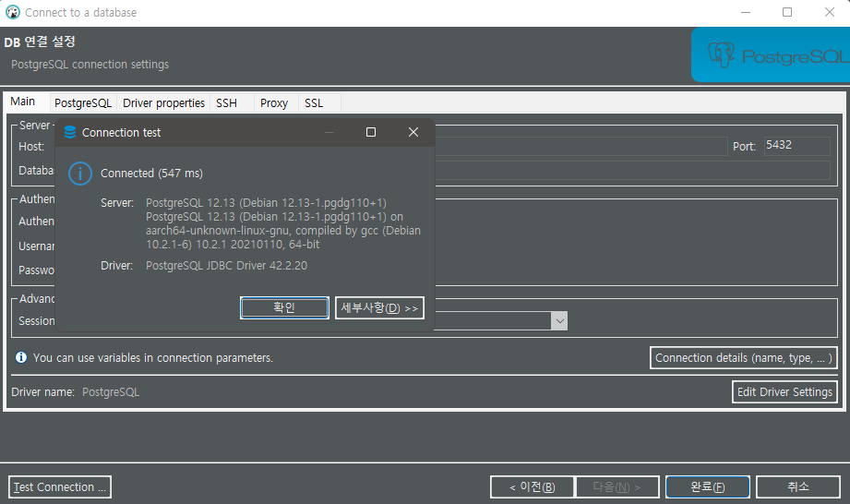Click 'PostgreSQL JDBC Driver 42.2.20' text
850x504 pixels.
point(227,266)
